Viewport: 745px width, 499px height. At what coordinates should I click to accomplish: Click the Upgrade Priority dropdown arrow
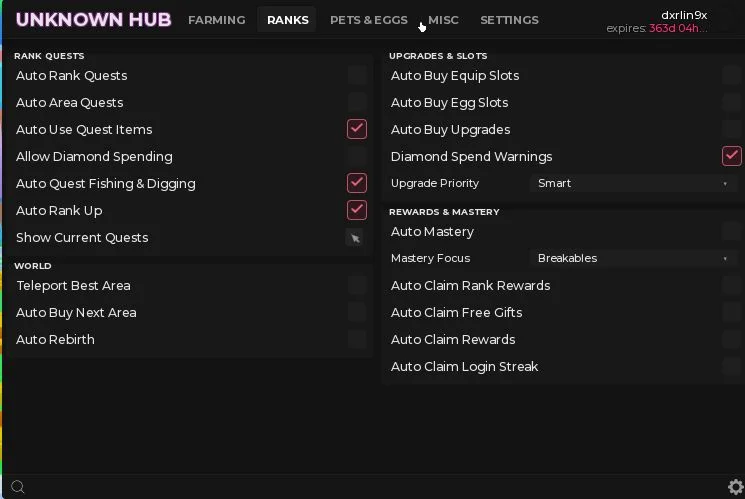tap(725, 184)
